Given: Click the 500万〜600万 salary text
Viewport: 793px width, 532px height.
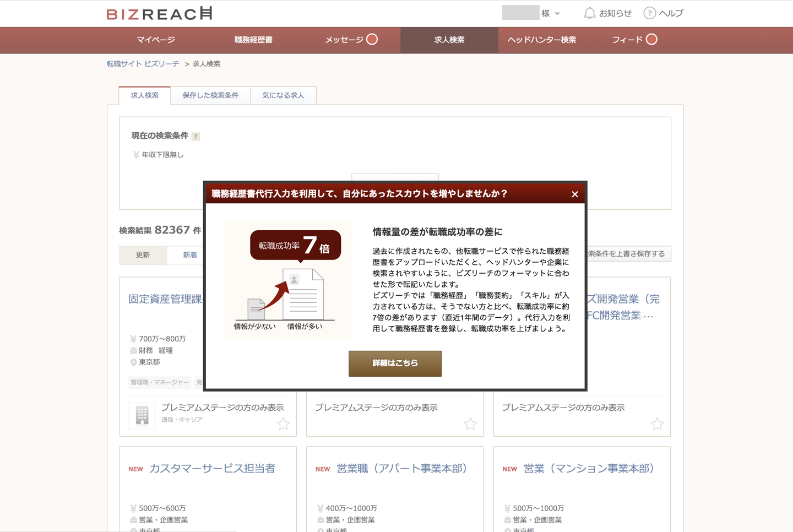Looking at the screenshot, I should tap(162, 508).
